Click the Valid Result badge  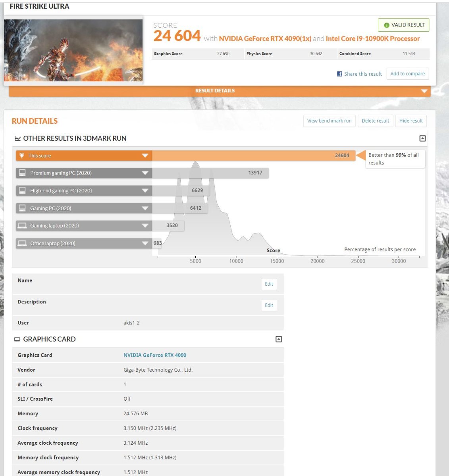(x=403, y=25)
